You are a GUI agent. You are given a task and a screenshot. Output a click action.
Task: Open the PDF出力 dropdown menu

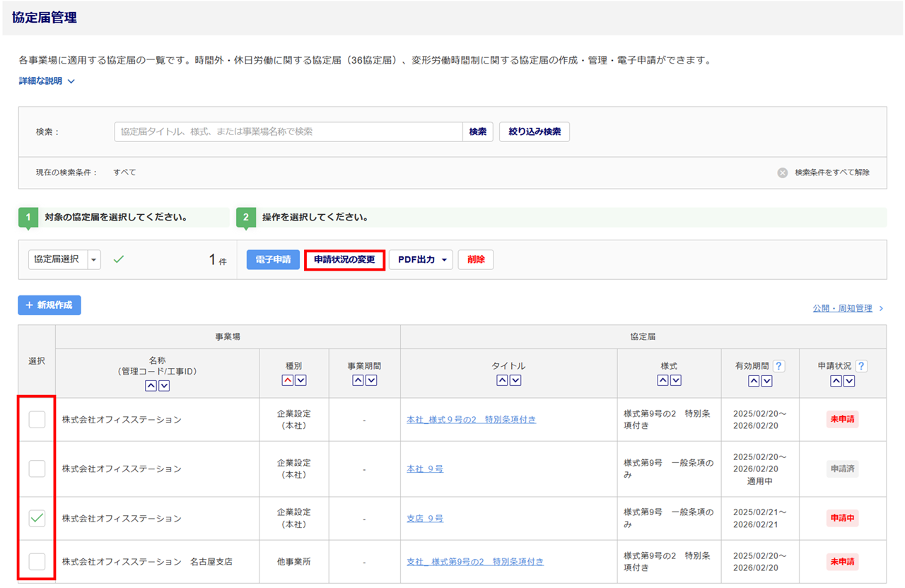[421, 259]
